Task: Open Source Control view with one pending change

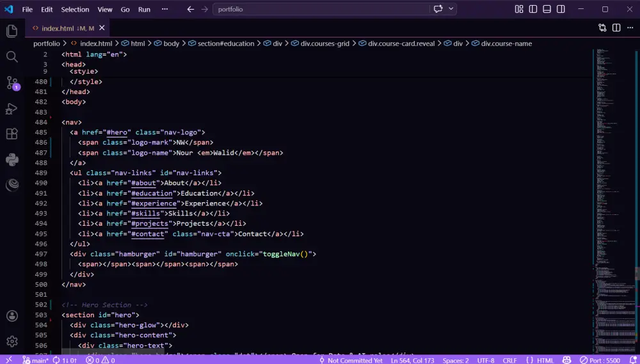Action: (12, 83)
